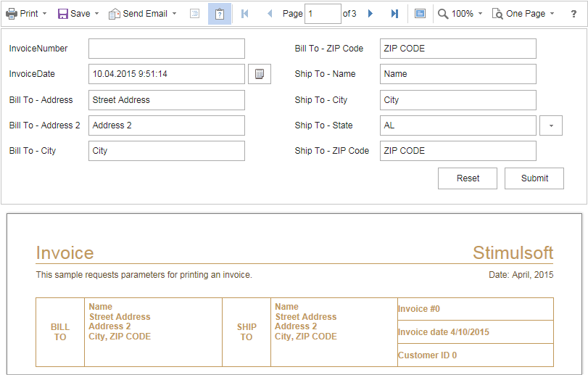This screenshot has width=588, height=375.
Task: Toggle the Parameters panel button
Action: 219,14
